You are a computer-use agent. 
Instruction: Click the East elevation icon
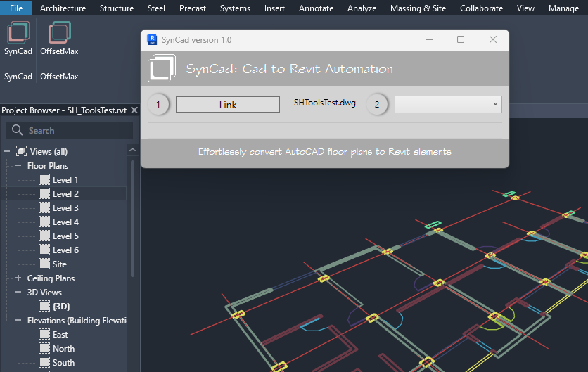point(44,334)
